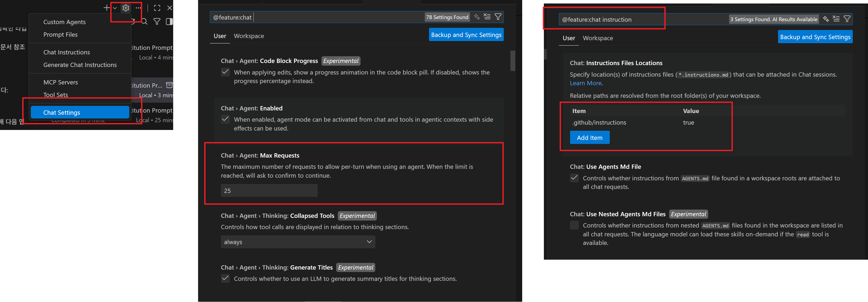Open the chat panel three-dots menu
Image resolution: width=868 pixels, height=302 pixels.
coord(138,8)
